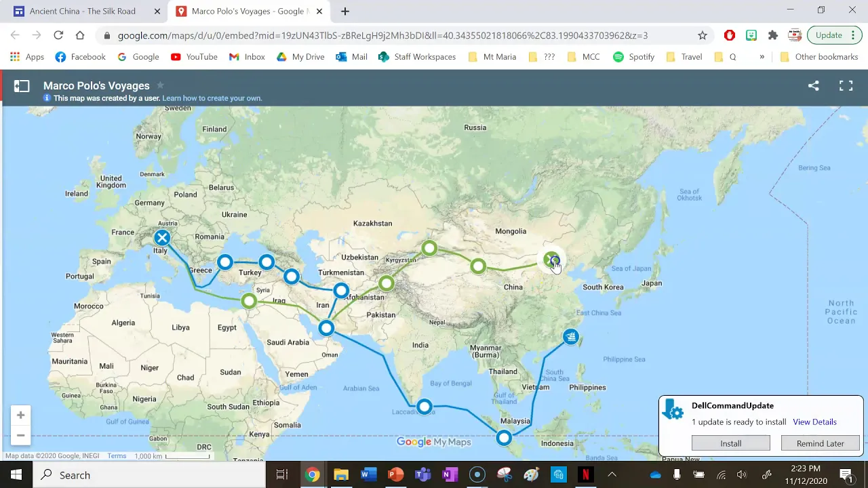
Task: Open the map legend side panel
Action: pos(22,86)
